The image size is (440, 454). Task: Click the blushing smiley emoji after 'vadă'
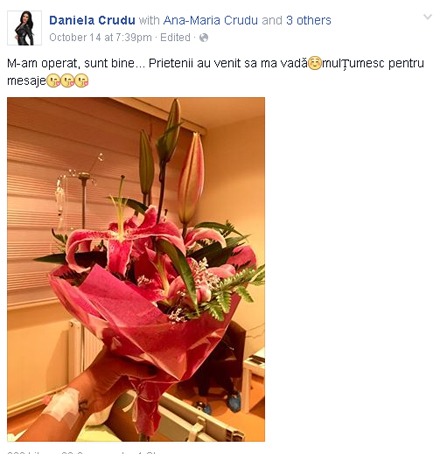(x=315, y=63)
